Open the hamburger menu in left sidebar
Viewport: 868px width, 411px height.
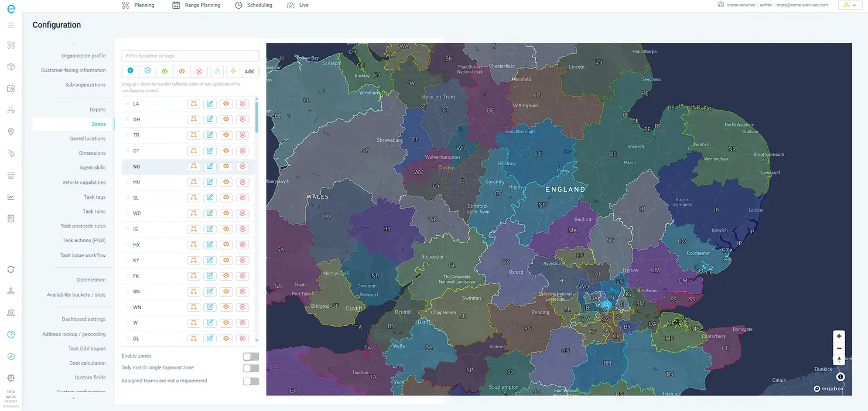click(x=11, y=25)
